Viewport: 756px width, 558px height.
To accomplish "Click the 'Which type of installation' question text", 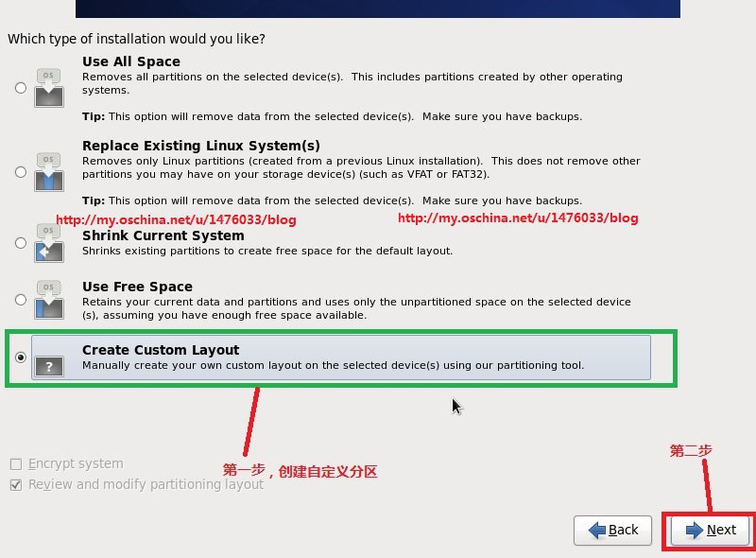I will (136, 39).
